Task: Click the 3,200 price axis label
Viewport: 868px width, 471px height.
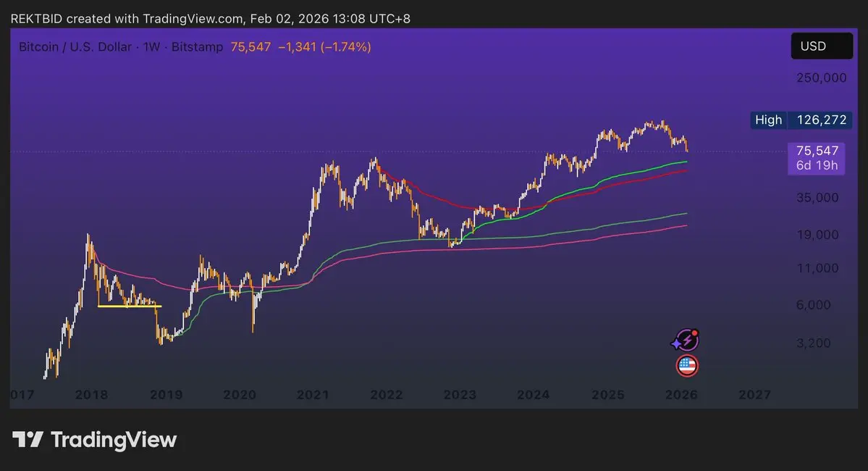Action: (x=813, y=343)
